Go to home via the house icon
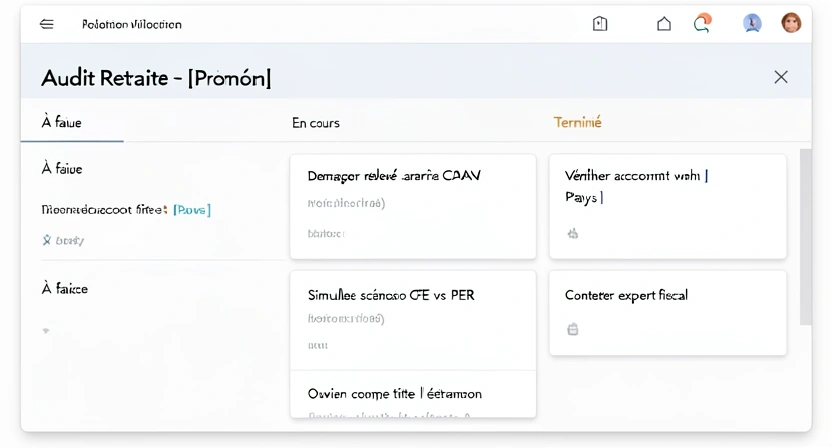This screenshot has height=448, width=832. [x=664, y=24]
